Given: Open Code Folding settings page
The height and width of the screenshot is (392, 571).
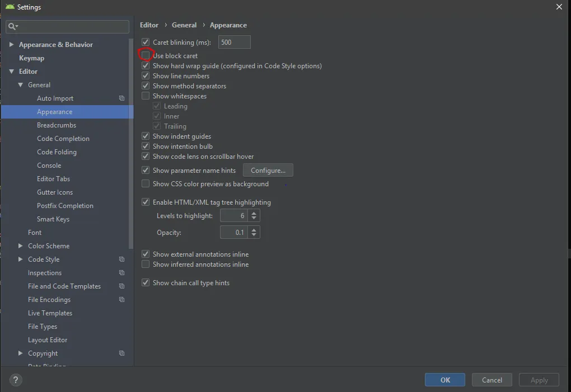Looking at the screenshot, I should pyautogui.click(x=57, y=152).
